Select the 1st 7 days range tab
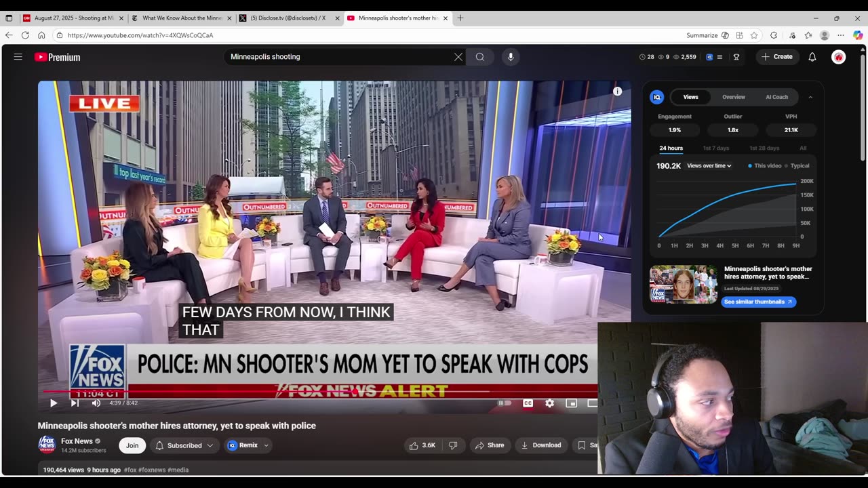 (x=716, y=148)
